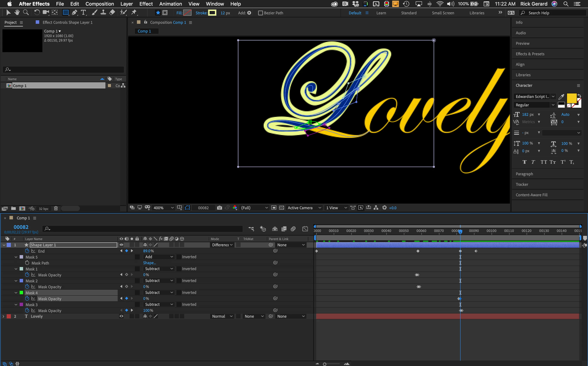
Task: Enable the Bezier Path checkbox
Action: (x=260, y=13)
